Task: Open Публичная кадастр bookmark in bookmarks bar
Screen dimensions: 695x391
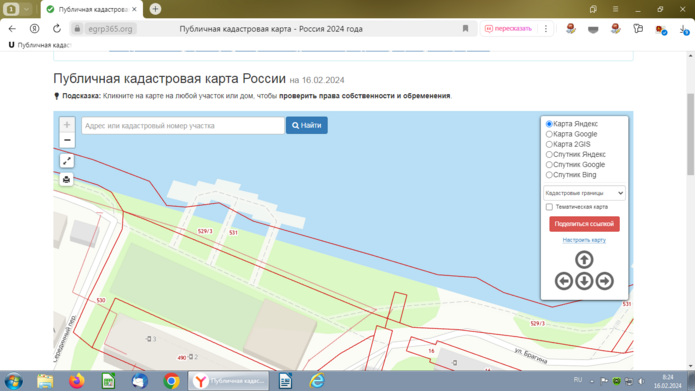Action: (x=39, y=45)
